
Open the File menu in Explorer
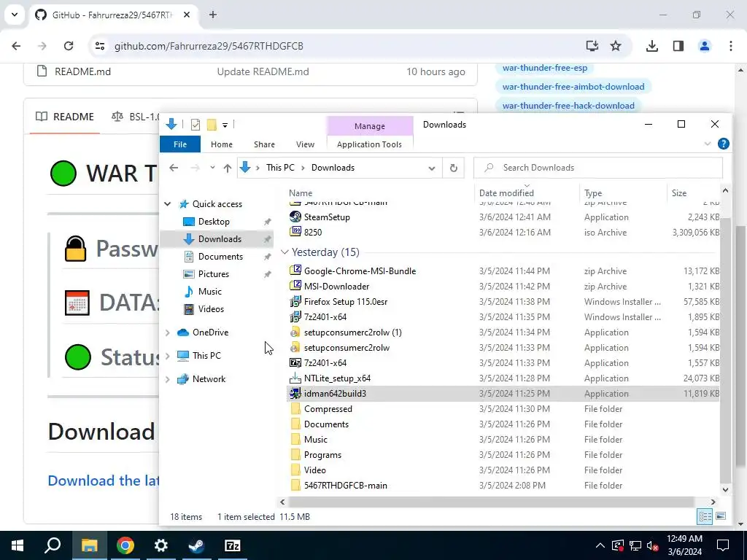[x=180, y=144]
